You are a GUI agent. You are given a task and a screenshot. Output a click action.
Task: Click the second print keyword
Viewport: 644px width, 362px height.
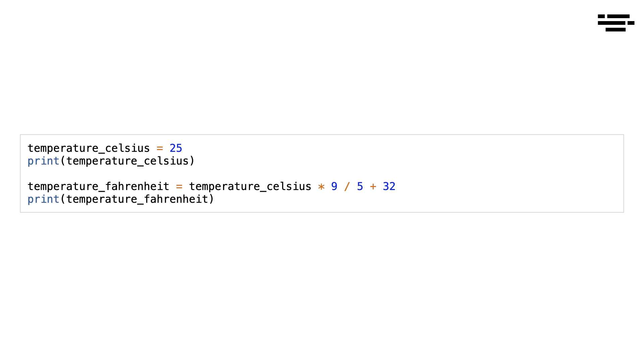tap(43, 199)
